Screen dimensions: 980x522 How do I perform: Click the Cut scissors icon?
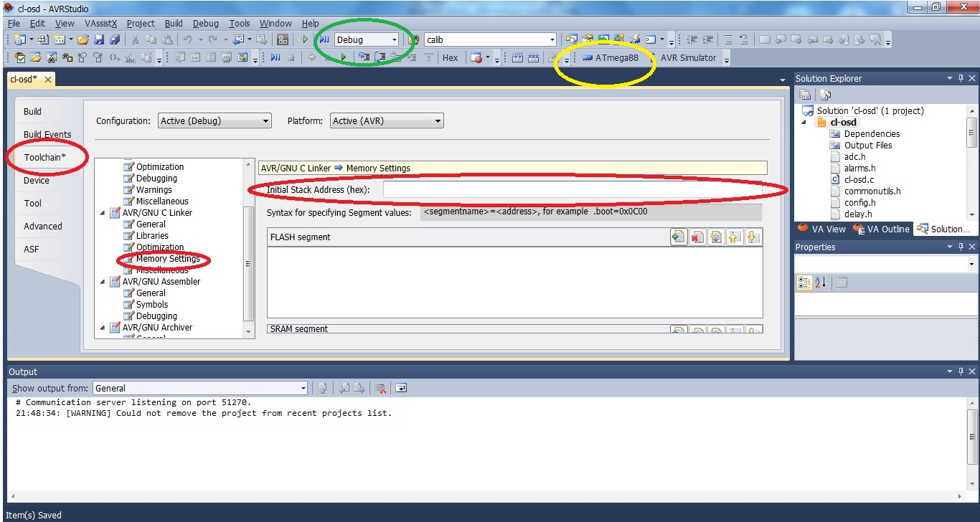pyautogui.click(x=135, y=39)
